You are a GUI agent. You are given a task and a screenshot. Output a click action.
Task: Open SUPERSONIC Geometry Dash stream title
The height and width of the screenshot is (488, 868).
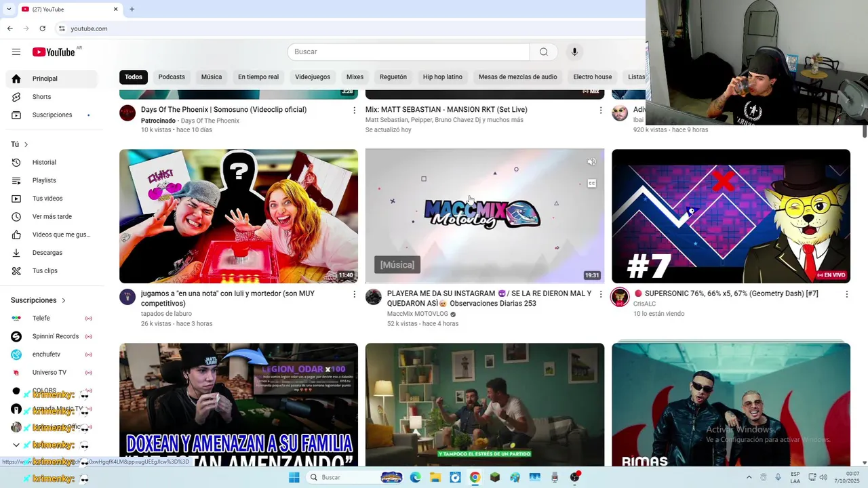[x=726, y=294]
